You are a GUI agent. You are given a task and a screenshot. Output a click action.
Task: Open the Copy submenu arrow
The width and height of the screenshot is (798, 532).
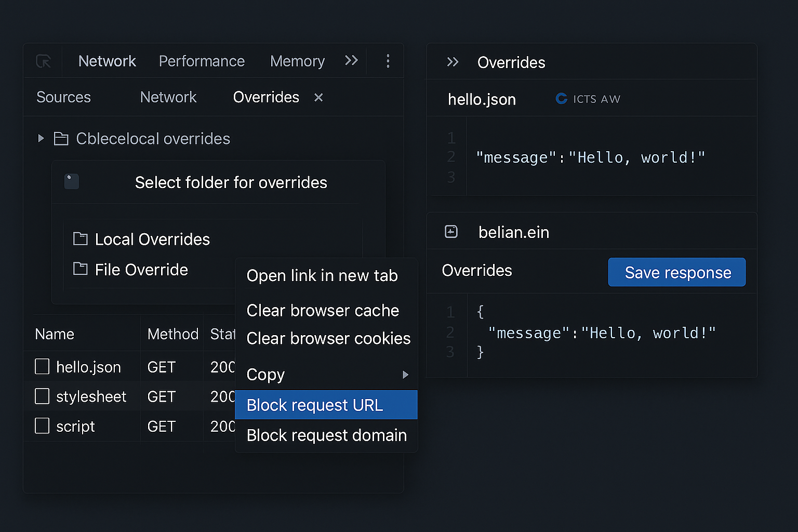coord(406,375)
